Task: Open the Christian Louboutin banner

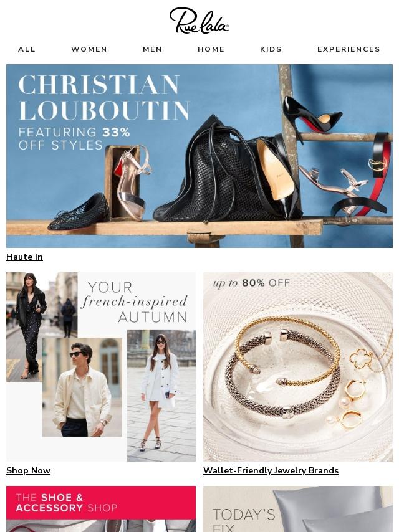Action: (x=199, y=156)
